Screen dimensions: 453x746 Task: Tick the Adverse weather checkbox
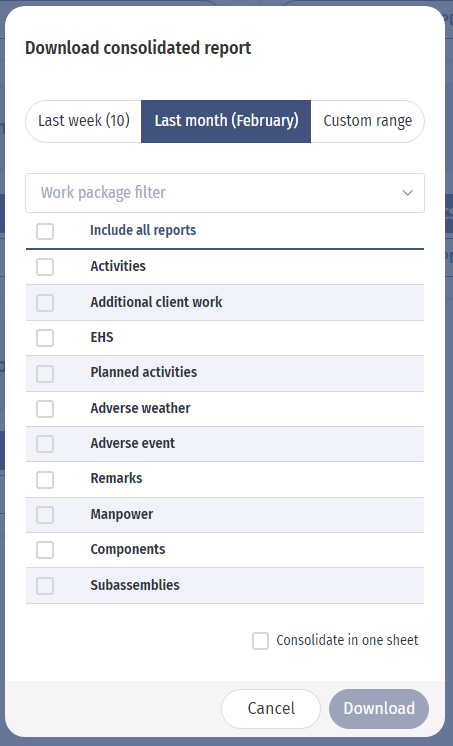pyautogui.click(x=45, y=409)
